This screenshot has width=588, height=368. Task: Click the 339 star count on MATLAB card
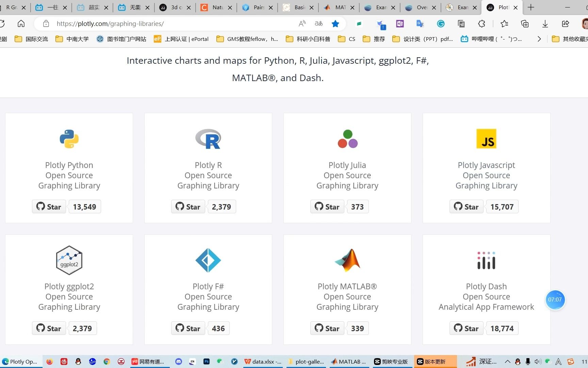click(x=358, y=328)
